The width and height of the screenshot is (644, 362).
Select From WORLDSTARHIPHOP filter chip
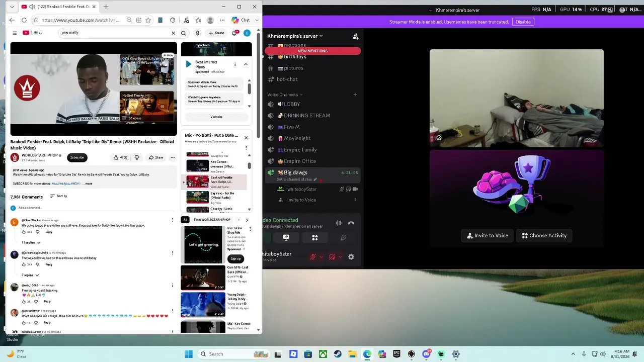(212, 220)
